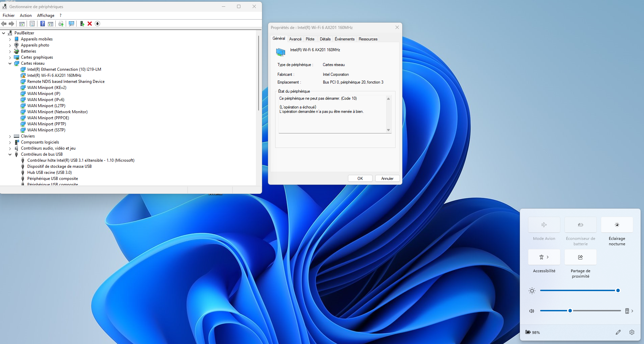
Task: Open the Accessibilité options chevron
Action: point(548,257)
